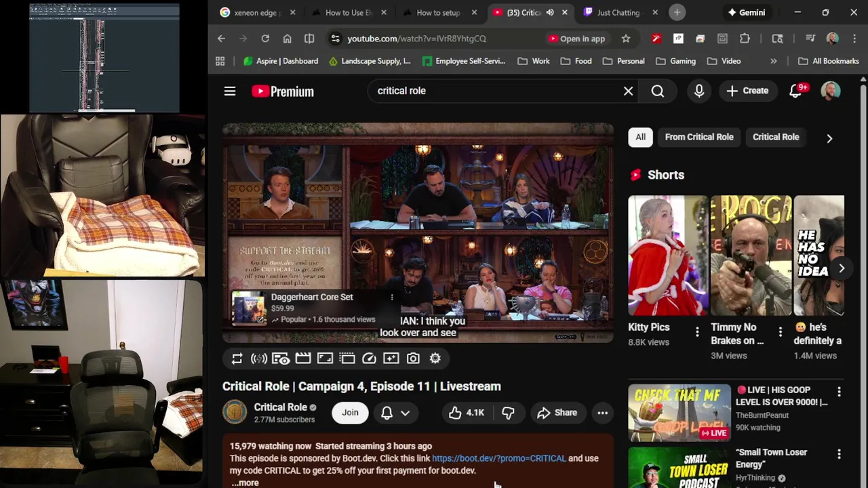Open options for HIS GOOP LEVEL video
Viewport: 868px width, 488px height.
coord(839,392)
